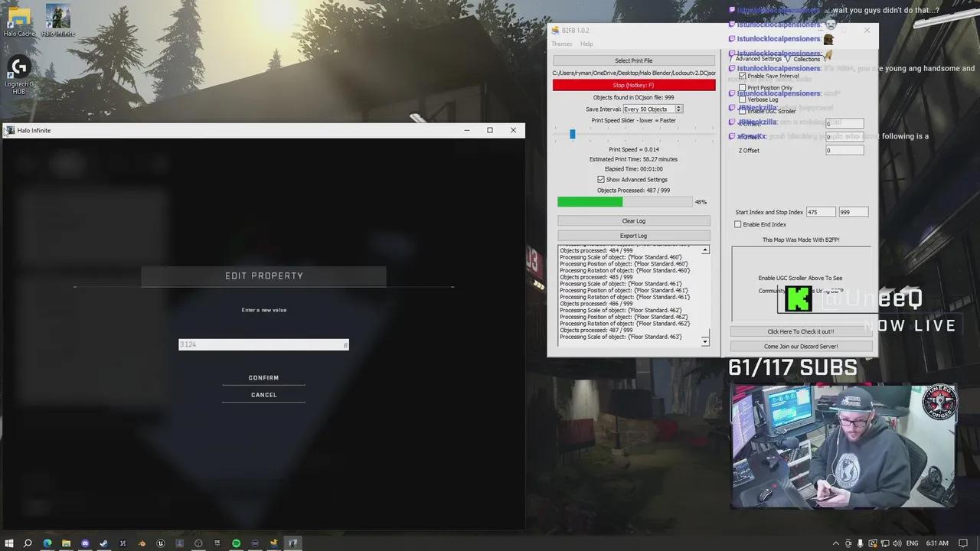Adjust the Print Speed slider handle
The height and width of the screenshot is (551, 980).
pyautogui.click(x=572, y=134)
